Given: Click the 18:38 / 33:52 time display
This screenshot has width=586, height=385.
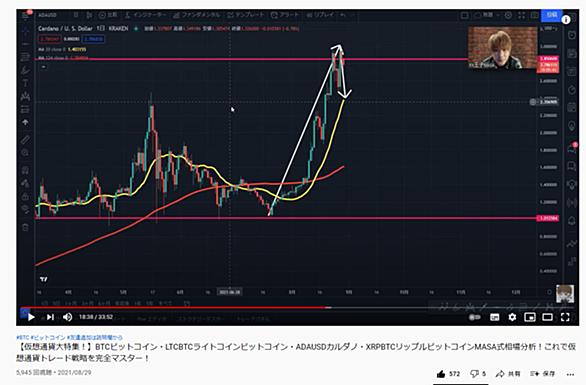Looking at the screenshot, I should [x=96, y=317].
